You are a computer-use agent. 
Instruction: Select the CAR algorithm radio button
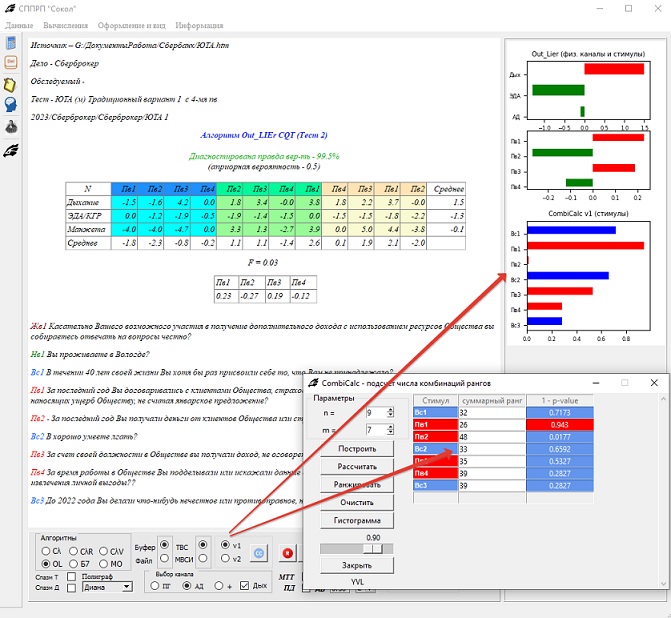(74, 551)
